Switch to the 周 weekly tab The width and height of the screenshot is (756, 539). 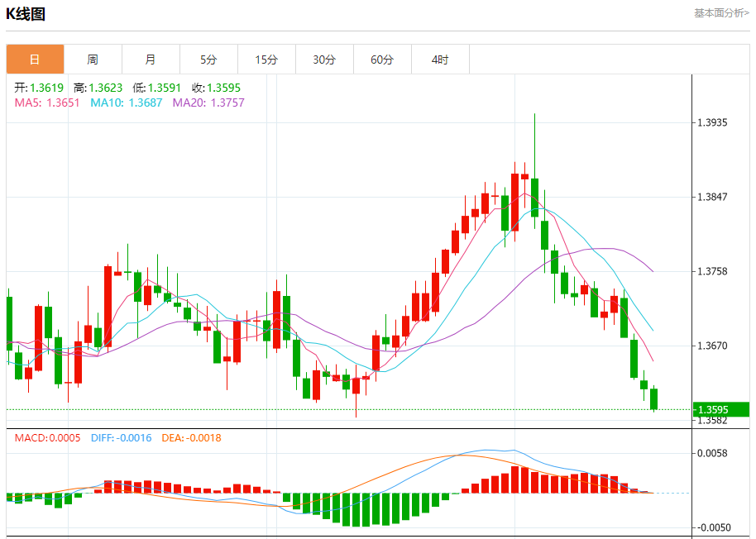coord(93,60)
